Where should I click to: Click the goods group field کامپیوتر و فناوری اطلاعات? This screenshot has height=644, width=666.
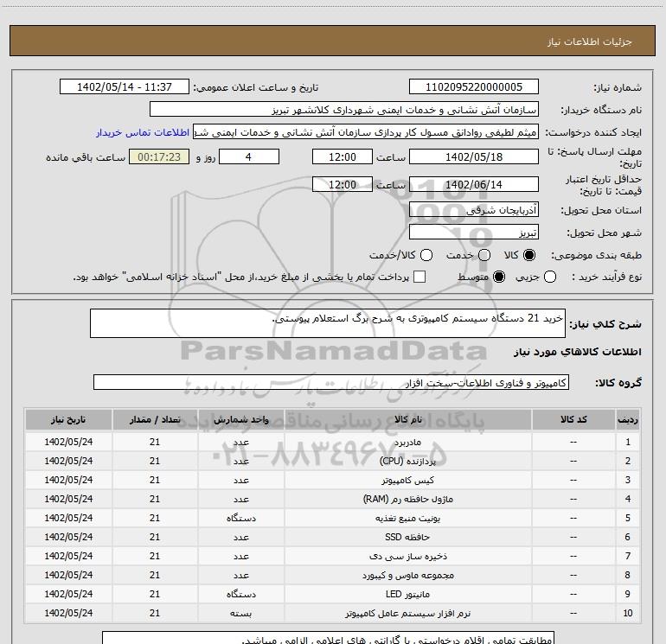pos(331,382)
